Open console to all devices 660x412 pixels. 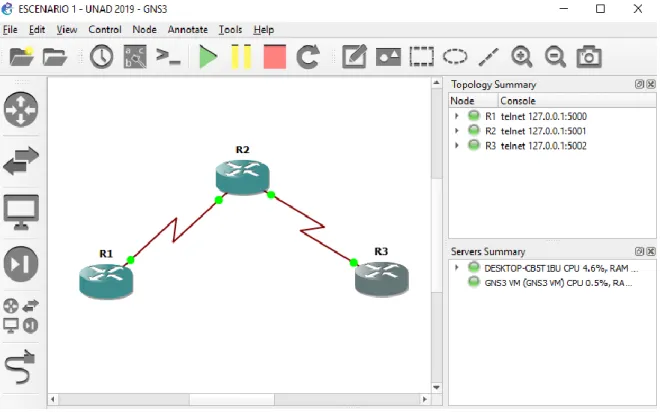[168, 56]
